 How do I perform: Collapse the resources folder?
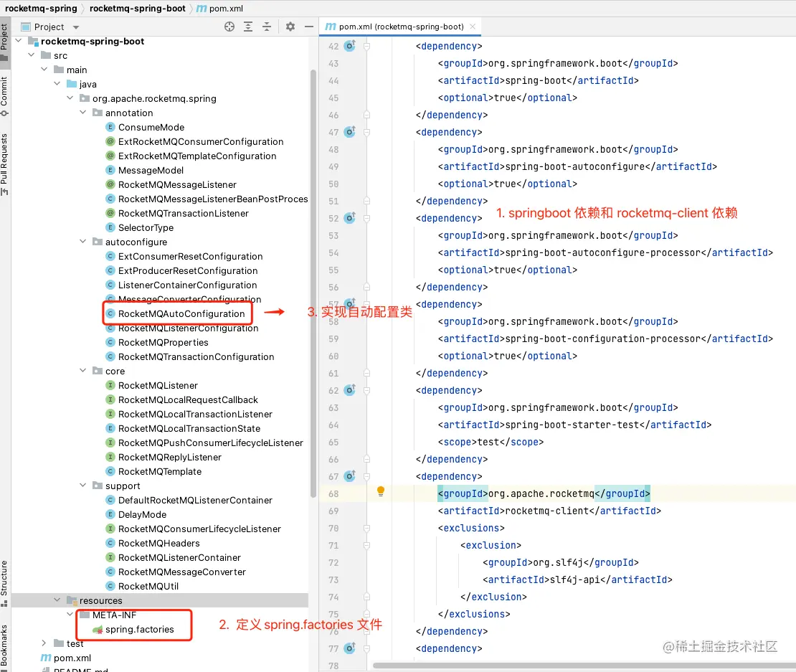pyautogui.click(x=57, y=600)
